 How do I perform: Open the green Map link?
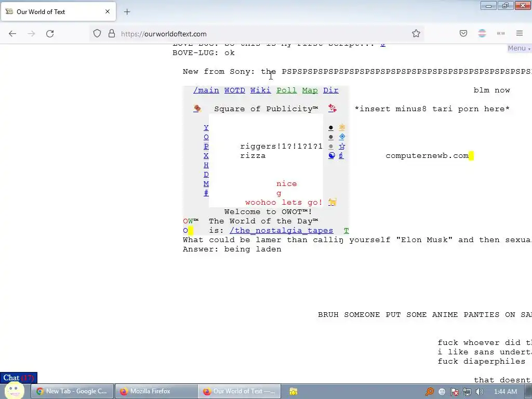tap(310, 90)
